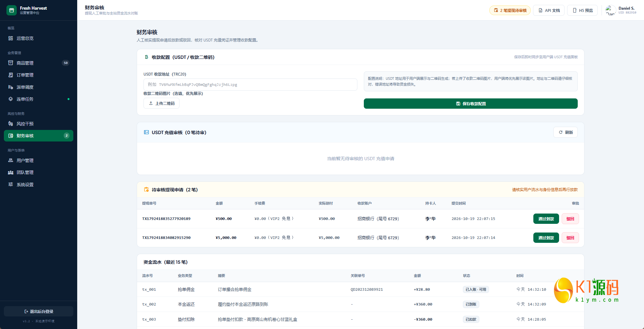Select 连单任务 sidebar item
Viewport: 644px width, 329px height.
[39, 99]
